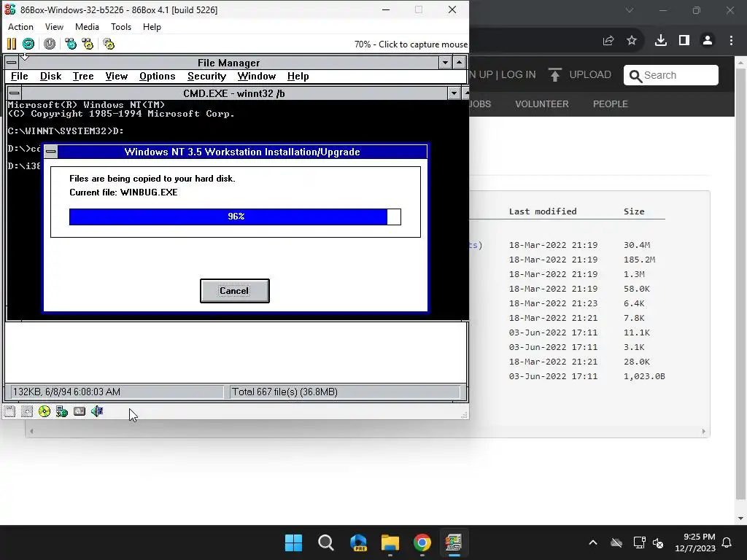The width and height of the screenshot is (747, 560).
Task: Open File Manager control menu box
Action: coord(12,63)
